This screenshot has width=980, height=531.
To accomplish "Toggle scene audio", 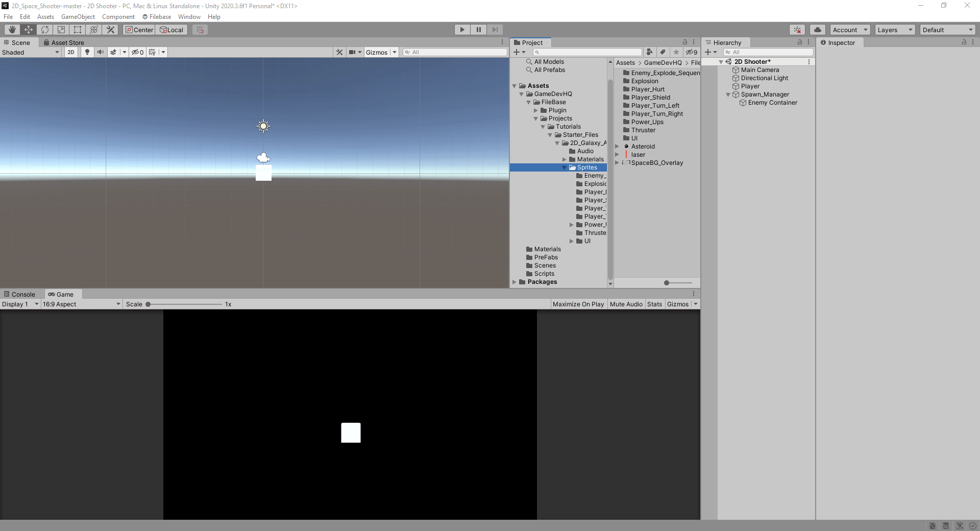I will coord(101,52).
